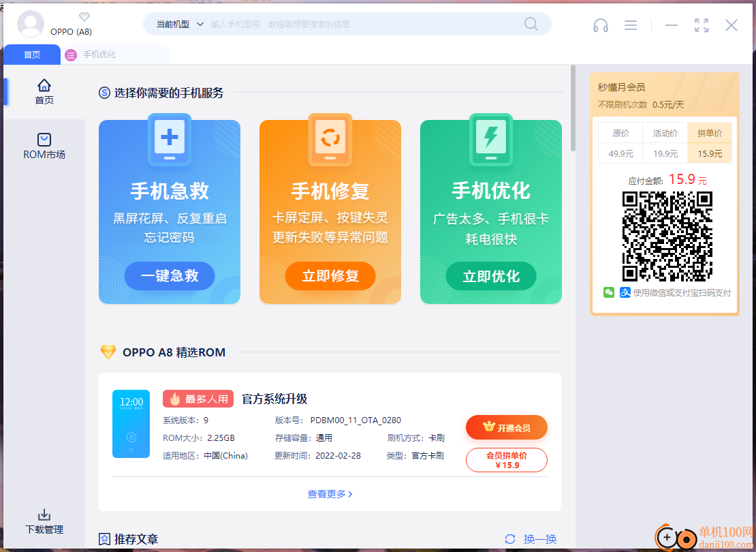Click the user avatar icon
The width and height of the screenshot is (756, 552).
(31, 24)
